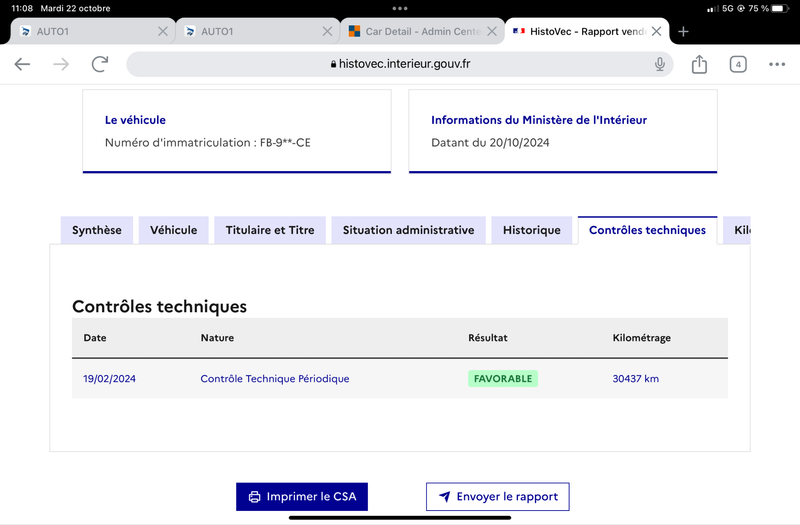
Task: Add a new browser tab
Action: click(x=683, y=32)
